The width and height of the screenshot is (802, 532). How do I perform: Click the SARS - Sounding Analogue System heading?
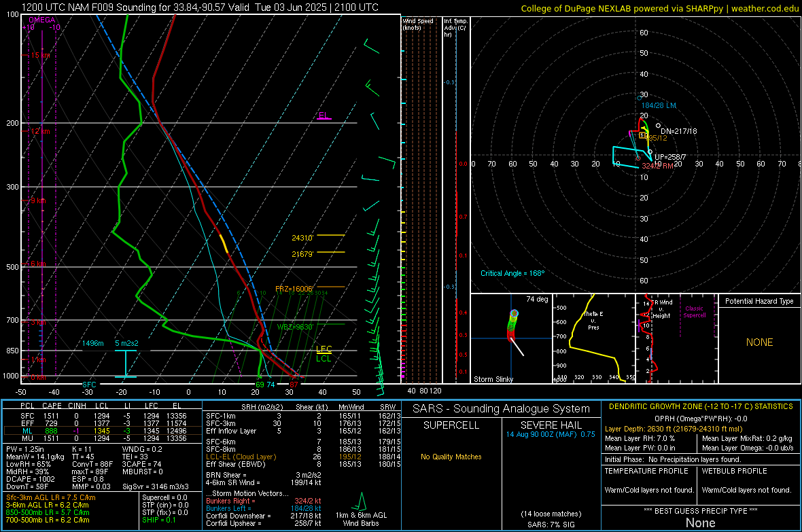(x=501, y=409)
